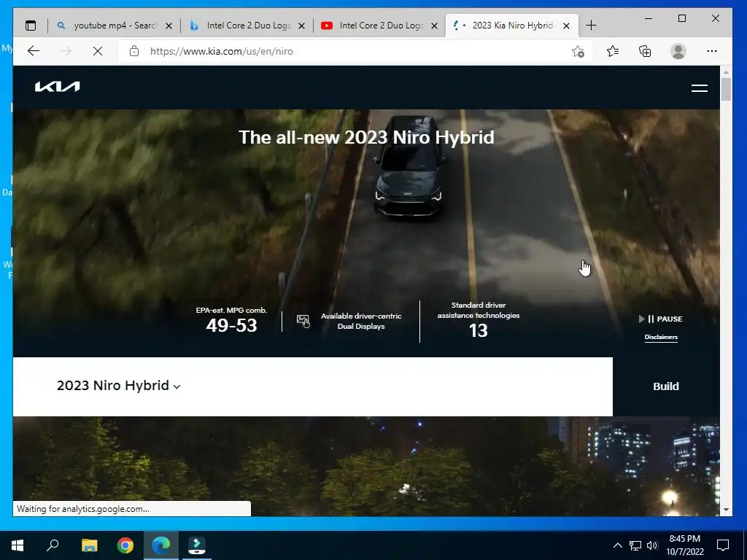Viewport: 747px width, 560px height.
Task: Open the Favorites list
Action: [x=613, y=51]
